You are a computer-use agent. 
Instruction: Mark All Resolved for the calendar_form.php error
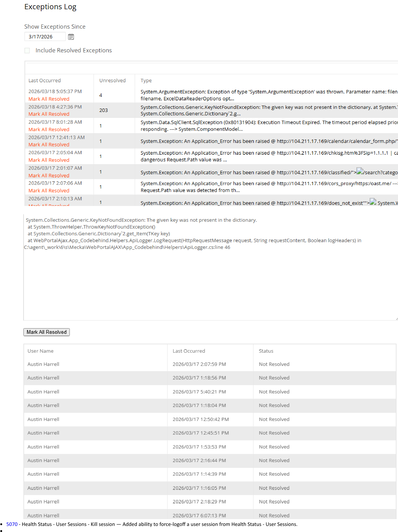49,145
